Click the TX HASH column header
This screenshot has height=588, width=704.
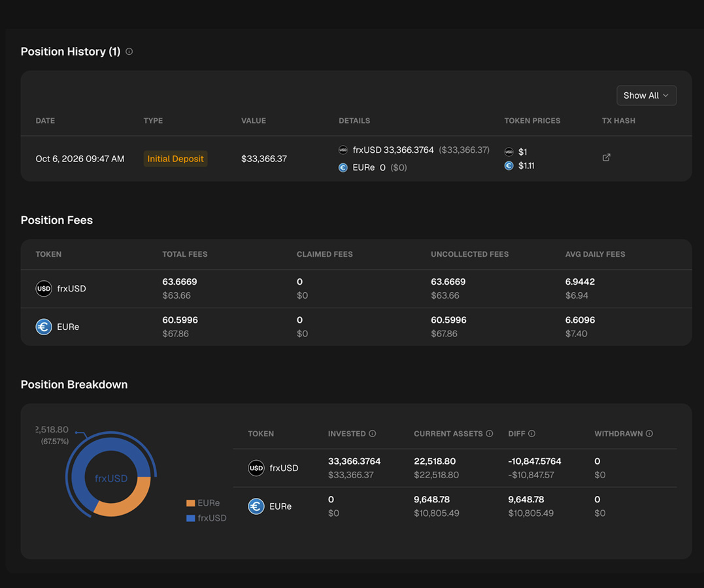click(x=618, y=121)
